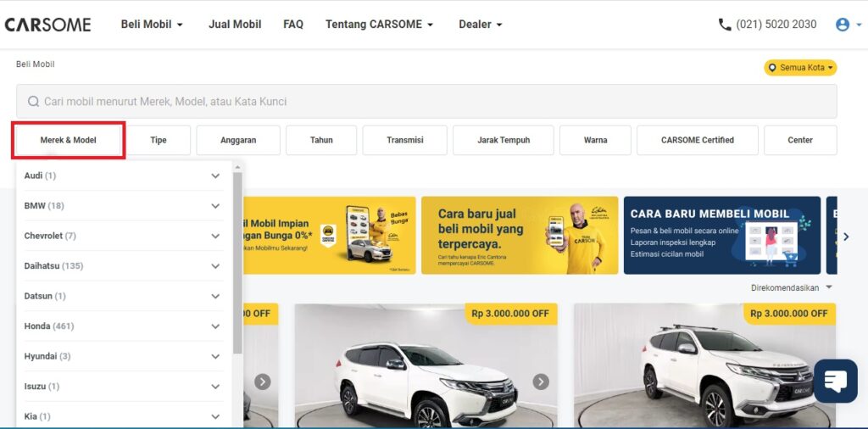868x429 pixels.
Task: Open CARA BARU MEMBELI MOBIL banner
Action: (x=722, y=235)
